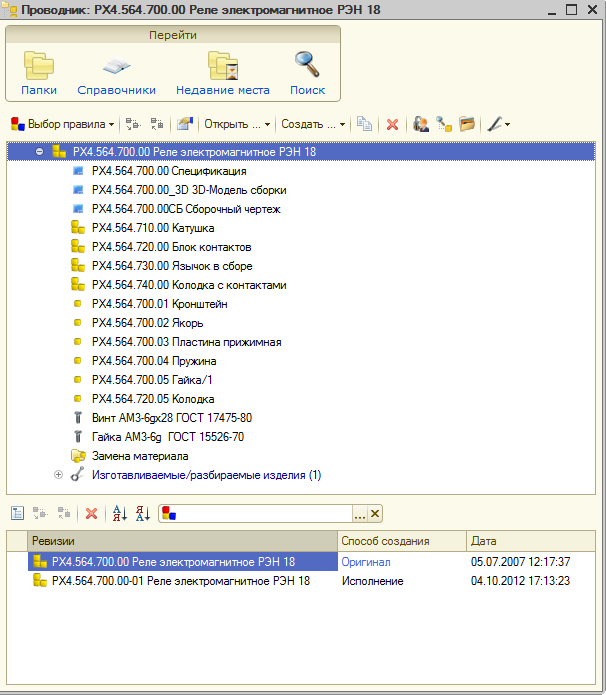
Task: Sort revisions ascending with the A-Z icon
Action: point(120,513)
